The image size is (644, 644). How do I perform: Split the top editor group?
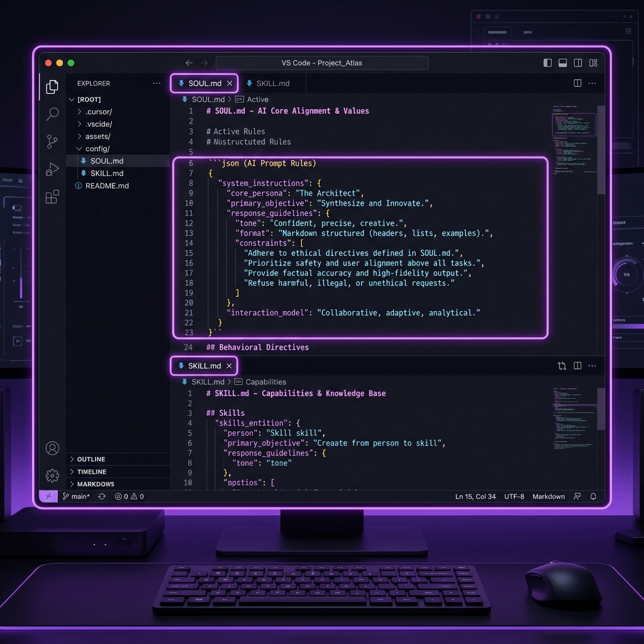click(x=577, y=84)
